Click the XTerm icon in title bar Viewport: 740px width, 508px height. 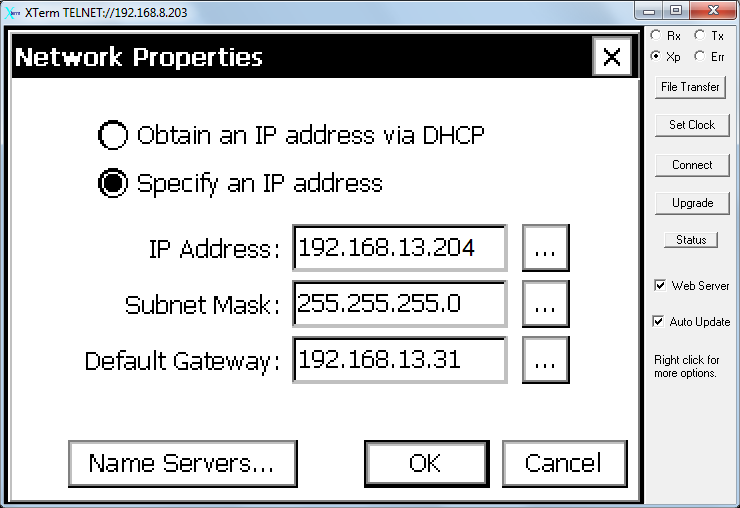(12, 12)
